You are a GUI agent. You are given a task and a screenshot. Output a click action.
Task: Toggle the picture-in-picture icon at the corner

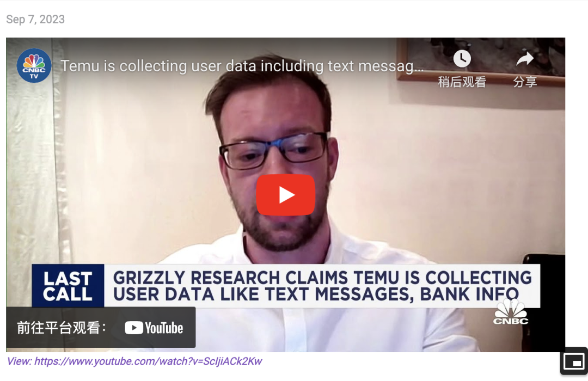pos(574,362)
